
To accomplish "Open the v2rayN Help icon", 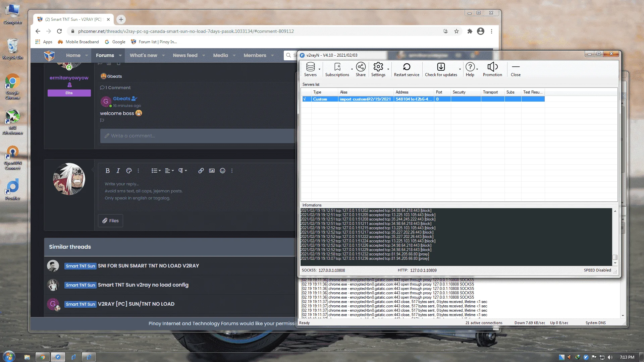I will coord(470,69).
